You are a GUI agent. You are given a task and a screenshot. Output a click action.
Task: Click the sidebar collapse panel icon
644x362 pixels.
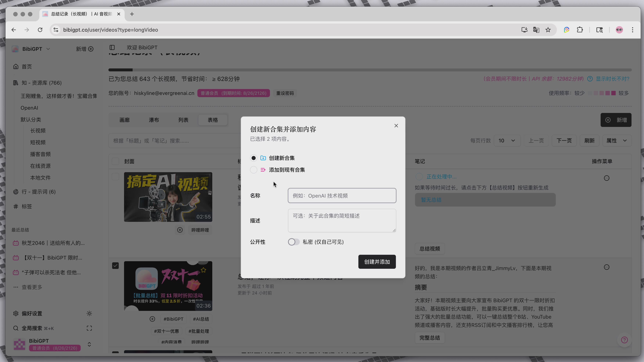(x=112, y=47)
